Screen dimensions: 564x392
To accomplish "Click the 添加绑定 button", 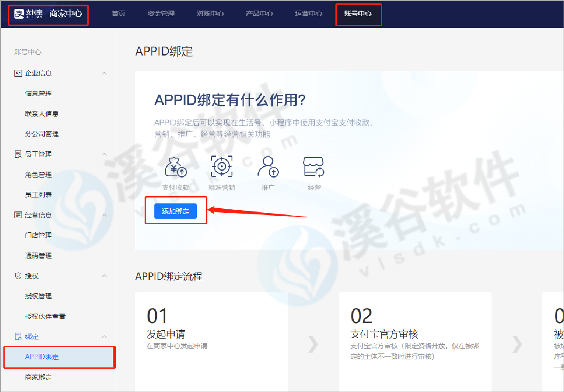I will click(x=176, y=211).
